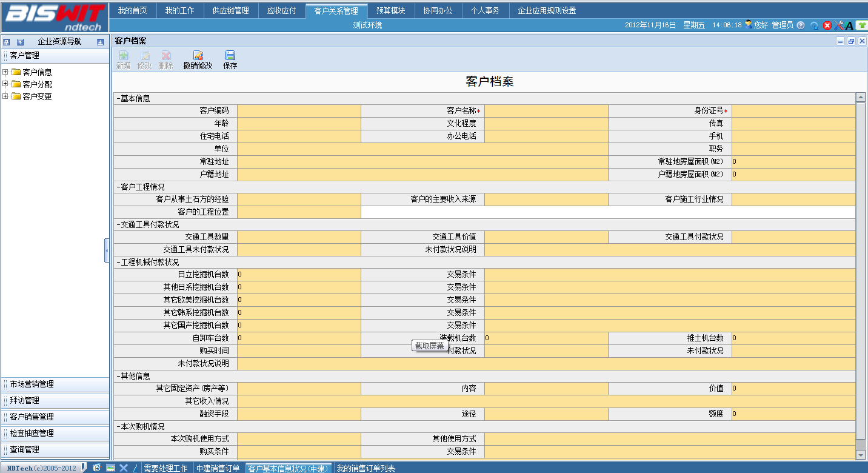Click the 客户名称 input field
Image resolution: width=868 pixels, height=473 pixels.
(546, 110)
